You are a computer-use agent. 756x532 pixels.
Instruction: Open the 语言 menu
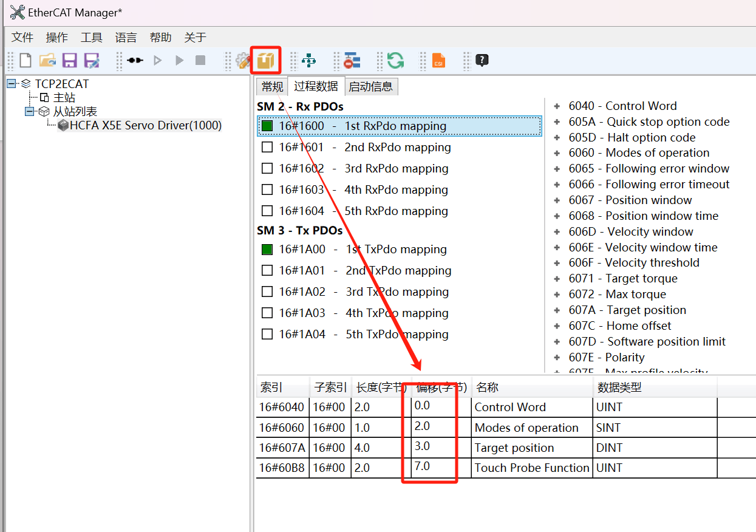pyautogui.click(x=126, y=38)
